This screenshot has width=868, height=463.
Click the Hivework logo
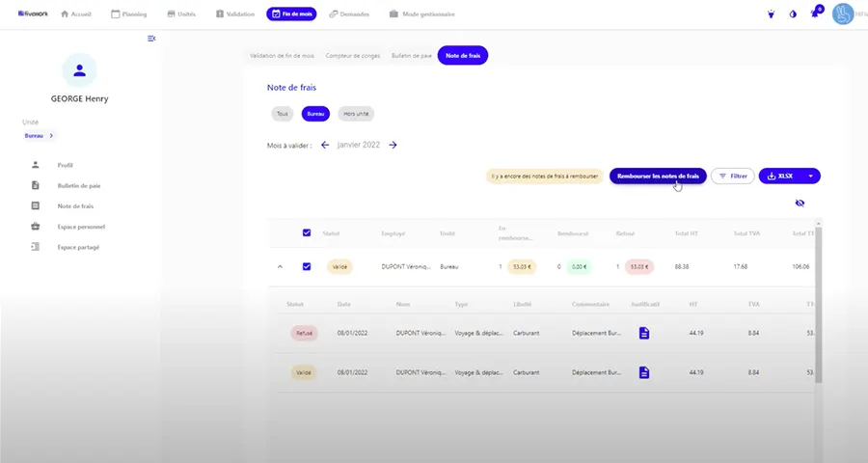[x=33, y=14]
